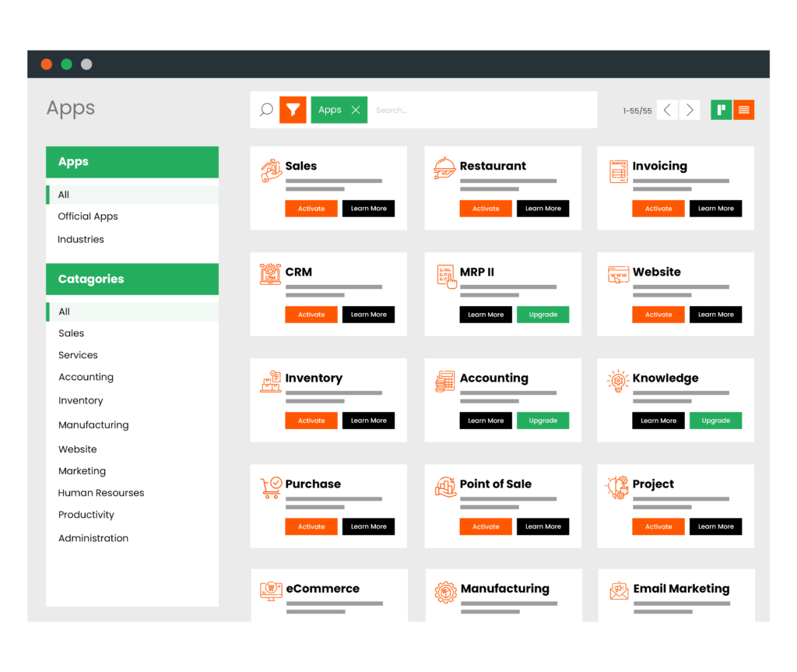The height and width of the screenshot is (672, 797).
Task: Click the Knowledge lightbulb icon
Action: point(618,381)
